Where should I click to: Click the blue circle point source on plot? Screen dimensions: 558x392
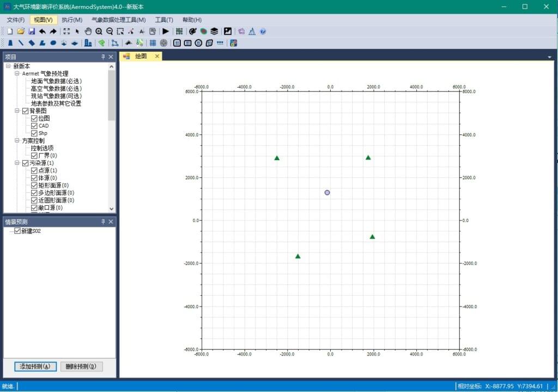point(327,193)
